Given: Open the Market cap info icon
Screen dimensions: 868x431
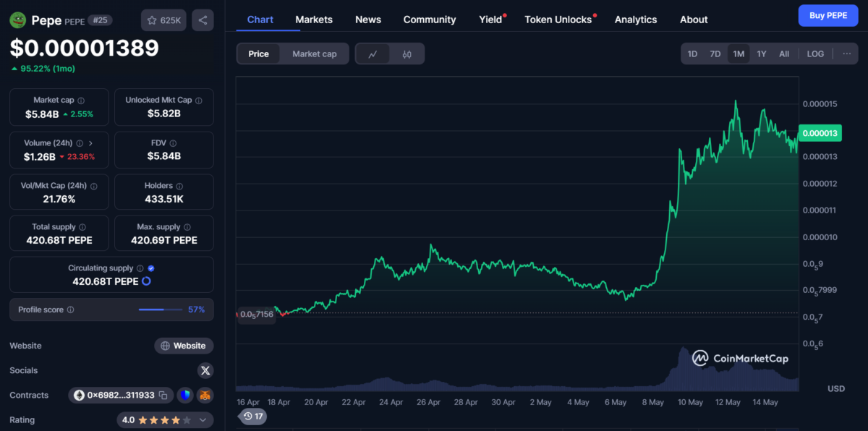Looking at the screenshot, I should 81,101.
